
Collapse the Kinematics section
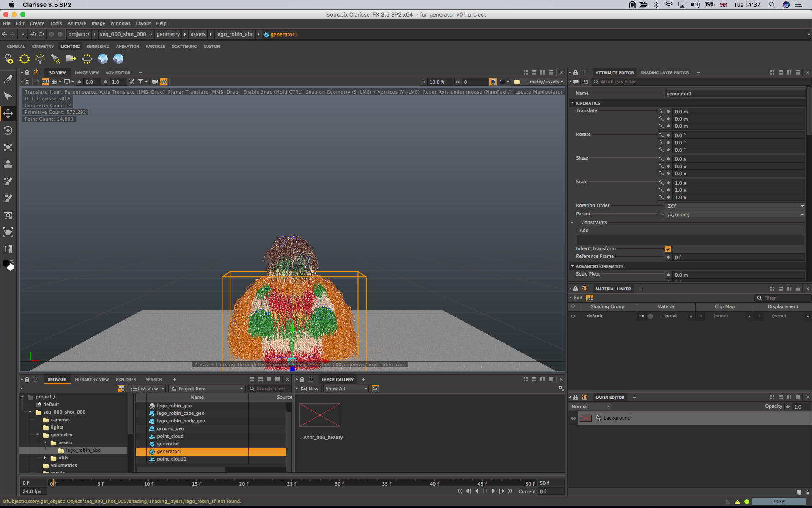point(573,103)
